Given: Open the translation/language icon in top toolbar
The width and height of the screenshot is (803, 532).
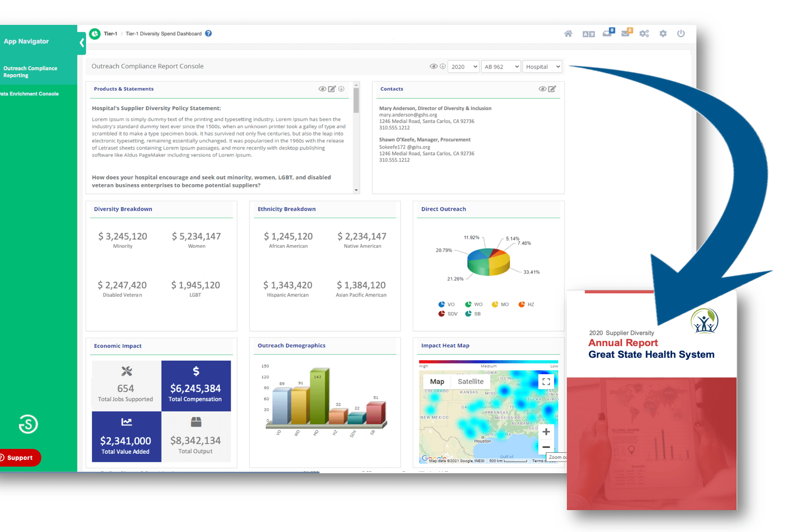Looking at the screenshot, I should 588,34.
